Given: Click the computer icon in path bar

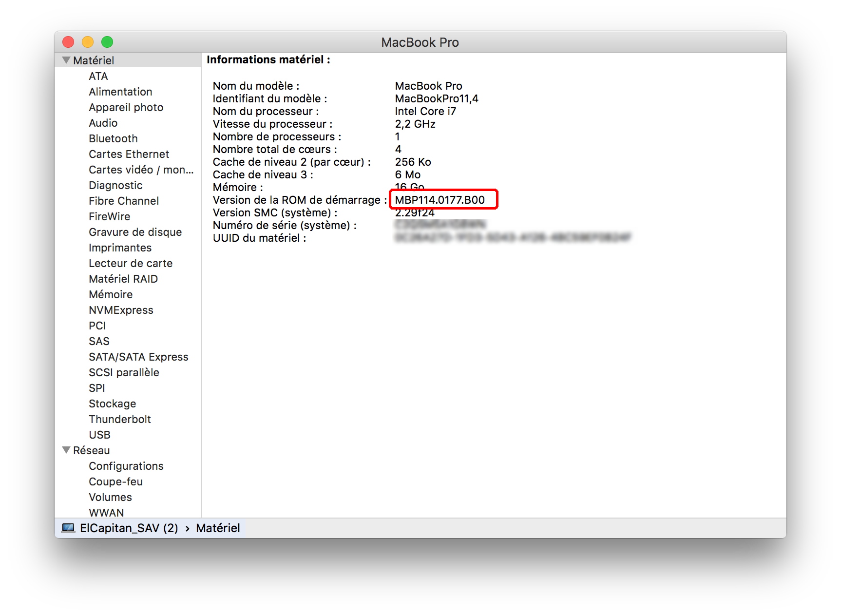Looking at the screenshot, I should pyautogui.click(x=68, y=528).
